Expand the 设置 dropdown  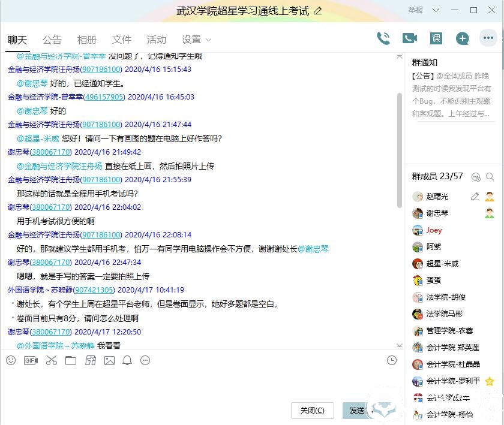coord(197,40)
